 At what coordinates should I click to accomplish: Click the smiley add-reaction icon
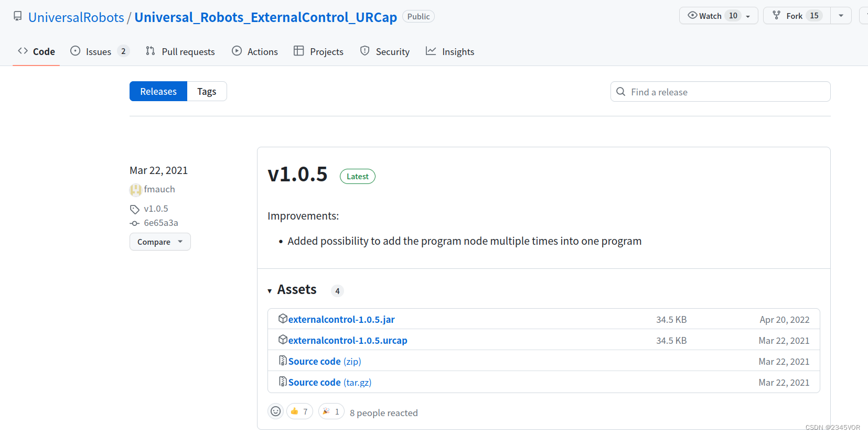click(x=275, y=411)
